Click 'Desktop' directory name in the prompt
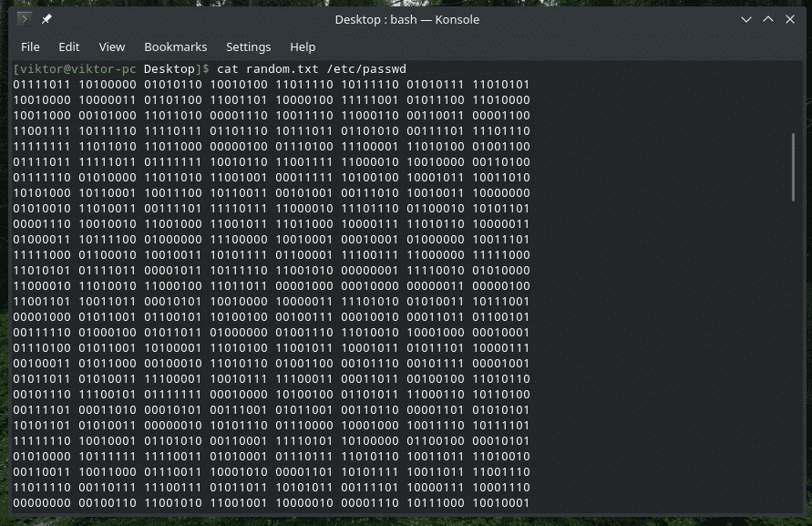 coord(169,69)
